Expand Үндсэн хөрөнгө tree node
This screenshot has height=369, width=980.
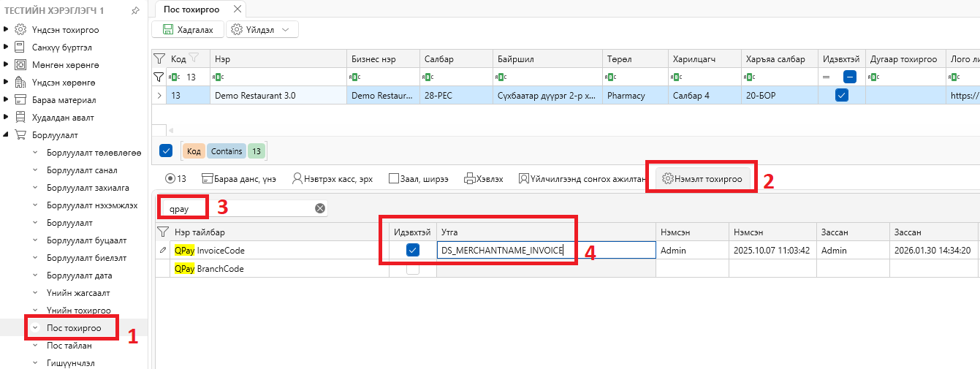click(x=7, y=82)
